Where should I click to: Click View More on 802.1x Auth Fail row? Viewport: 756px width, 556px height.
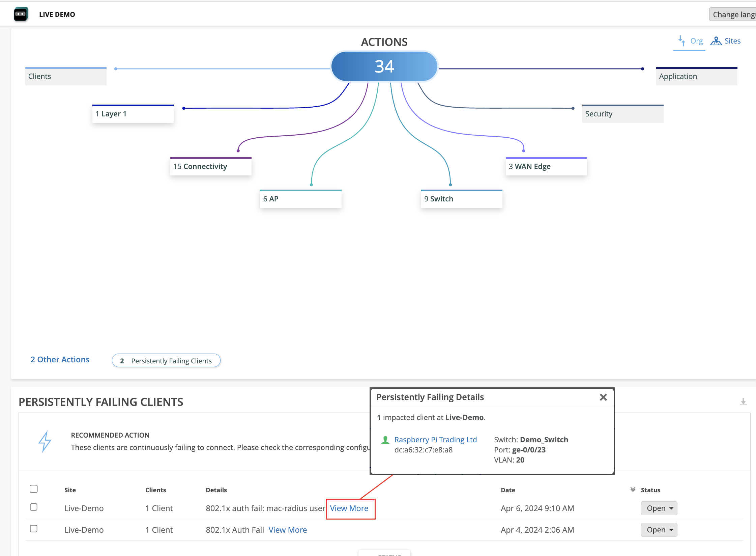coord(288,530)
